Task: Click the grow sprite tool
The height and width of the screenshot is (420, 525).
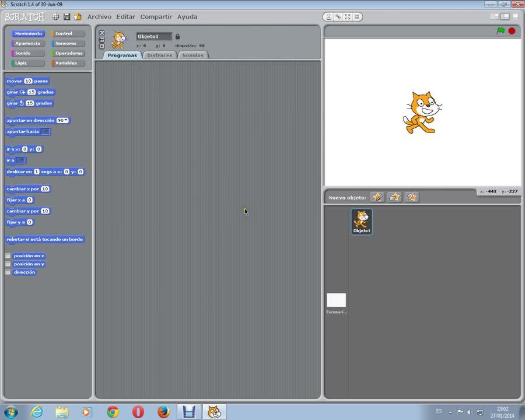Action: [348, 17]
